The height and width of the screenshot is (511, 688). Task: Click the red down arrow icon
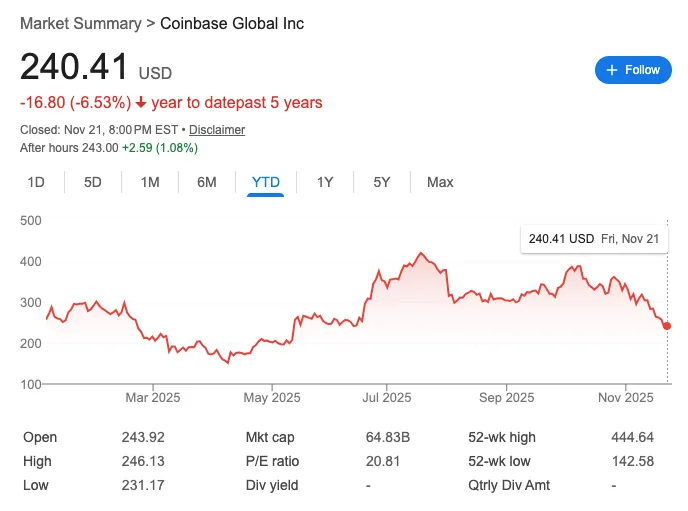coord(141,103)
